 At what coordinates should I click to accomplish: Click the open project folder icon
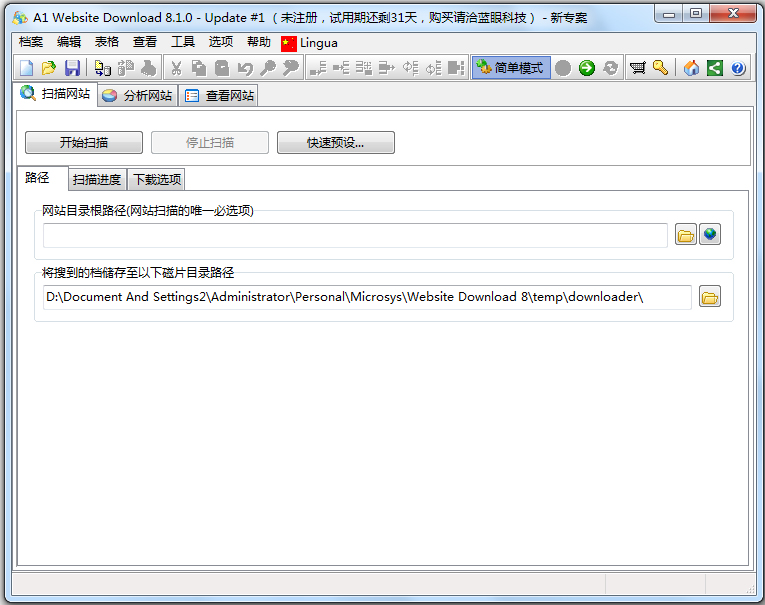[x=49, y=68]
